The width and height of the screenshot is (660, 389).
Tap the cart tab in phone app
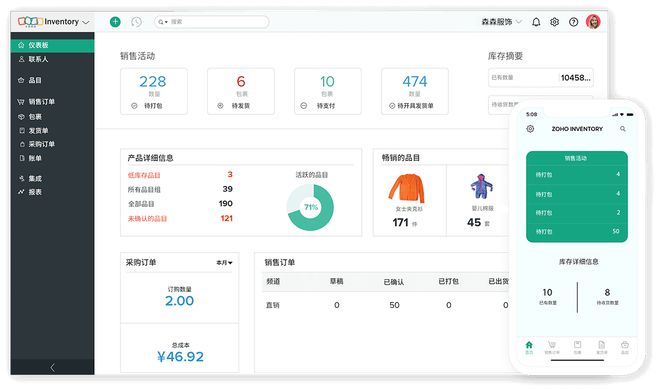552,347
